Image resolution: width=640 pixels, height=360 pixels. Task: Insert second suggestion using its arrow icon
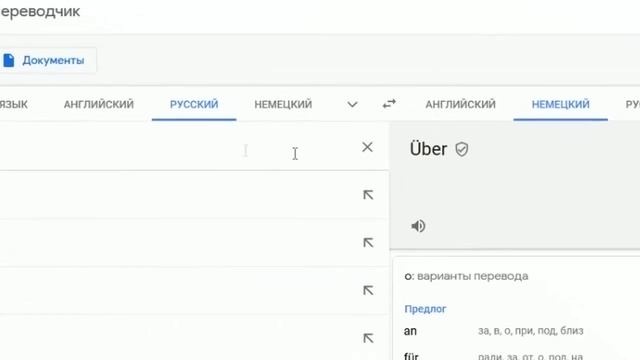tap(368, 243)
